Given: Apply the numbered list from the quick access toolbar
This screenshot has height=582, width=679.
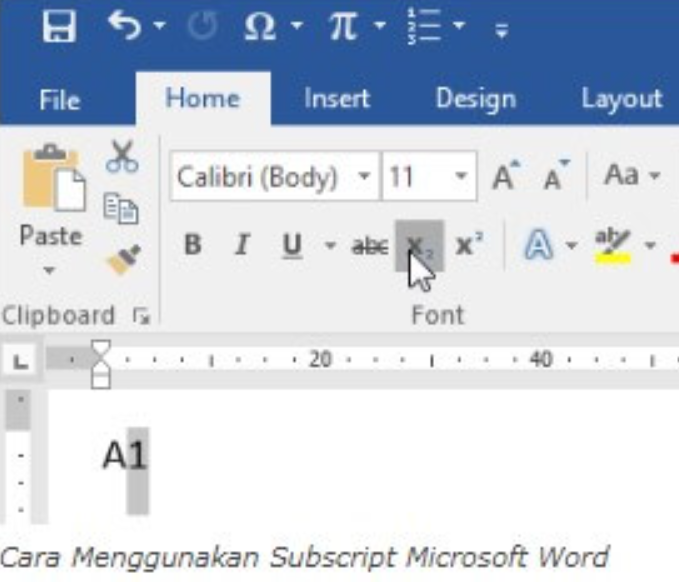Looking at the screenshot, I should click(x=424, y=26).
